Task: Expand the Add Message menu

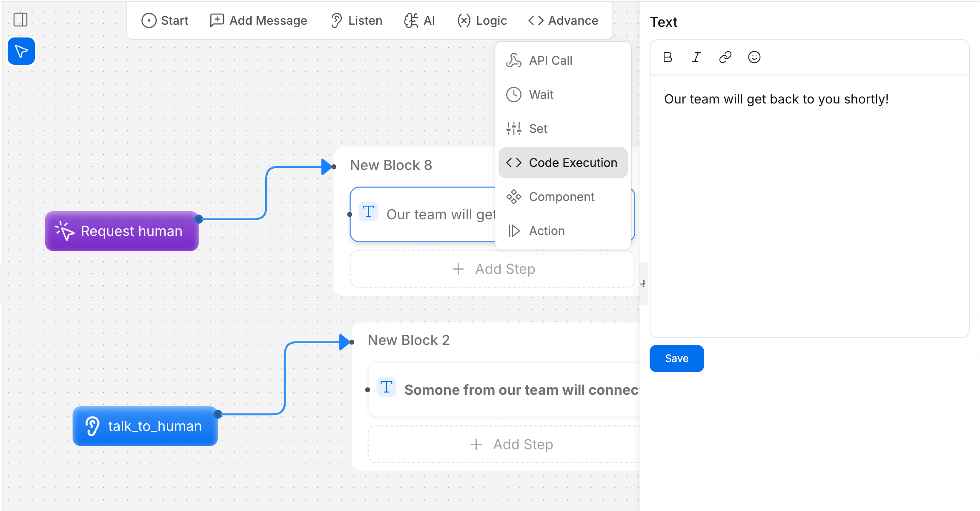Action: pyautogui.click(x=258, y=20)
